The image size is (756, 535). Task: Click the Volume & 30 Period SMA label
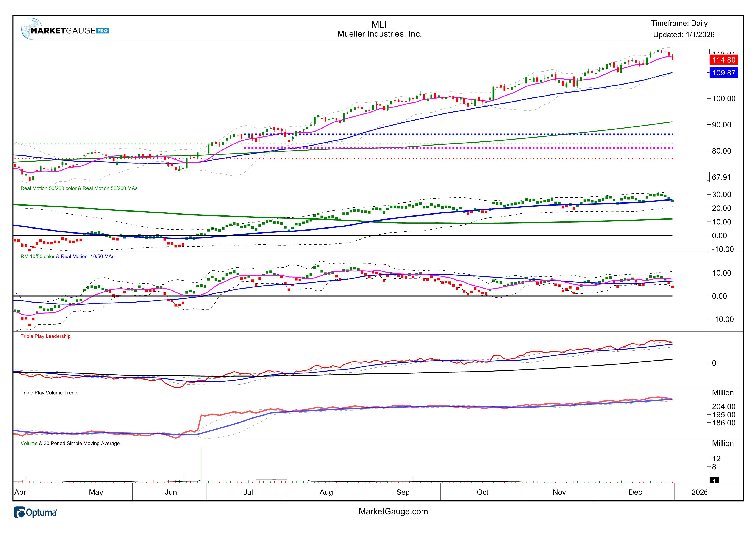coord(70,444)
